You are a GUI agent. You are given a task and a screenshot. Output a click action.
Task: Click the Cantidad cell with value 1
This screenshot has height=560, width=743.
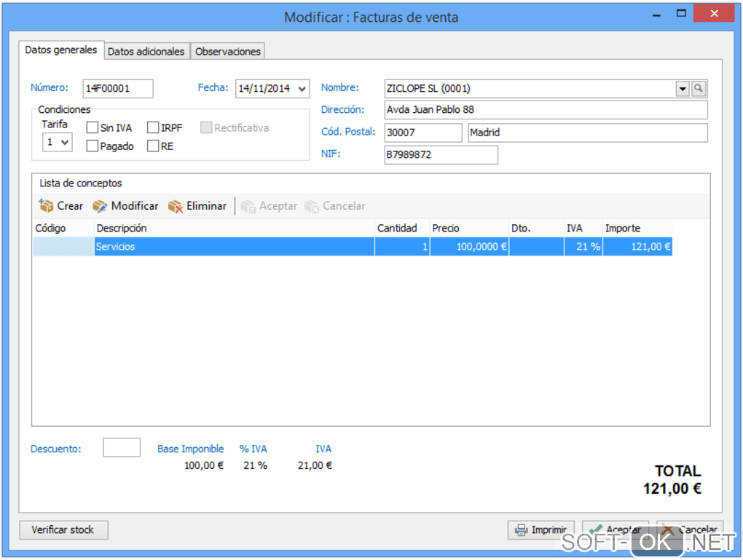[402, 246]
